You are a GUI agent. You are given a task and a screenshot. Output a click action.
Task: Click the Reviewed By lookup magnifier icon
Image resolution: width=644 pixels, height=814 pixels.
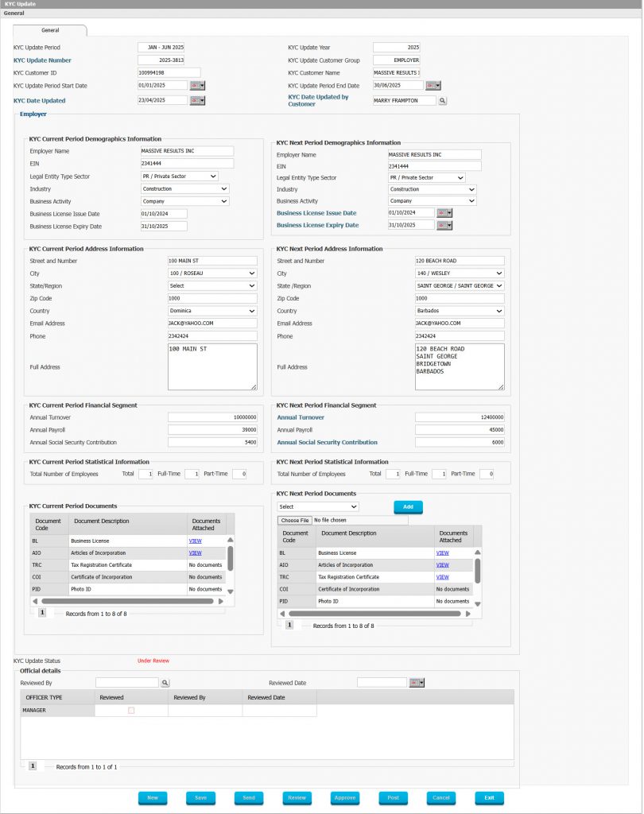point(165,683)
